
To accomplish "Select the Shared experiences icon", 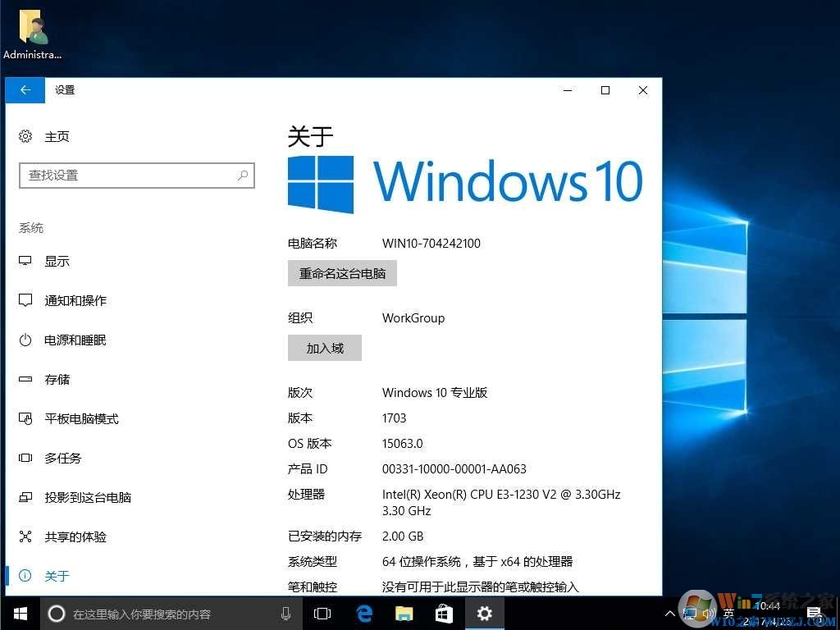I will click(25, 536).
